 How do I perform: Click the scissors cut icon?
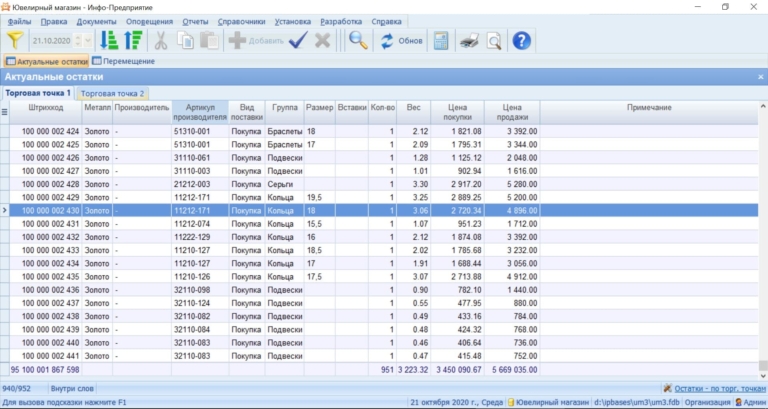point(160,41)
